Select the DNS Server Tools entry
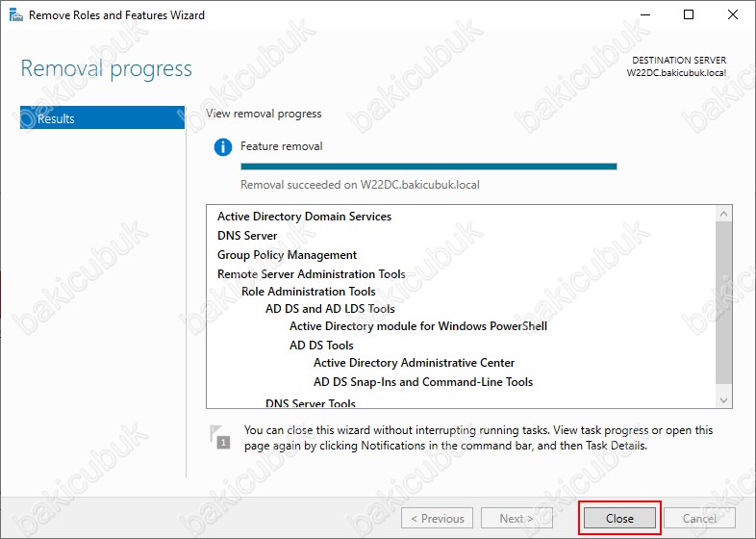Viewport: 756px width, 539px height. [x=311, y=403]
